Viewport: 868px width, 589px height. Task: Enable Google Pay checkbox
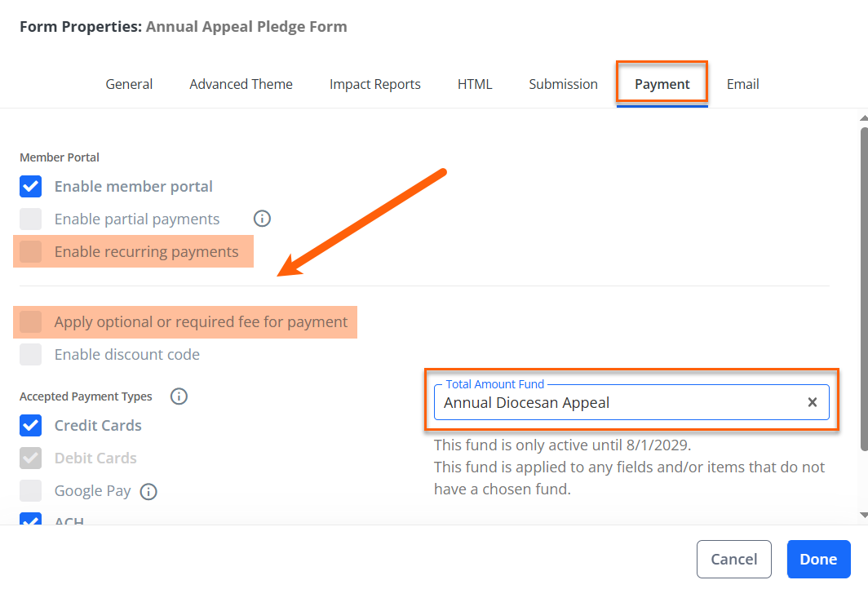coord(30,491)
